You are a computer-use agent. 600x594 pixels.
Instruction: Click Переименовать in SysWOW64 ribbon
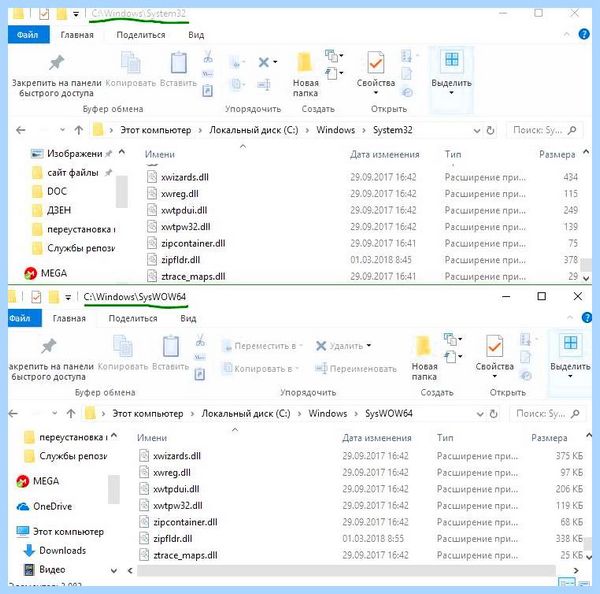(355, 369)
